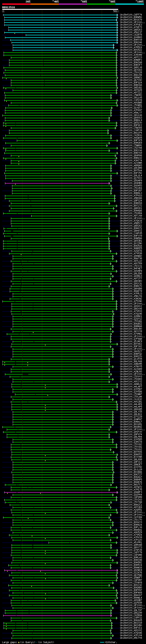Image resolution: width=146 pixels, height=644 pixels.
Task: Select hit UniRef100_A9TCI3
Action: [x=131, y=57]
